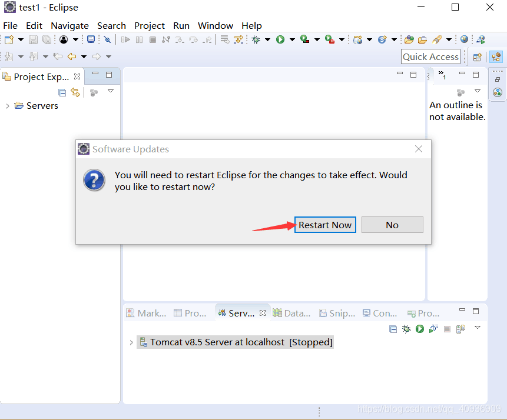
Task: Close the Software Updates dialog
Action: (x=419, y=149)
